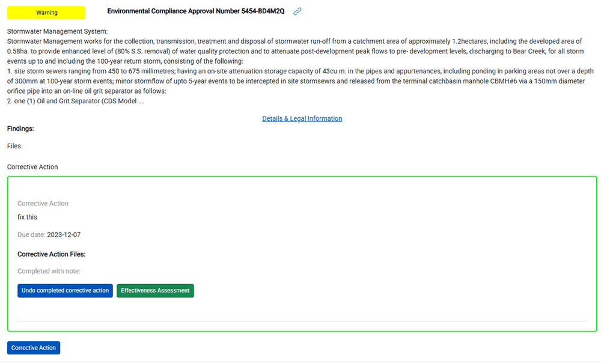Click the 'Stormwater Management System:' text
601x364 pixels.
(58, 31)
